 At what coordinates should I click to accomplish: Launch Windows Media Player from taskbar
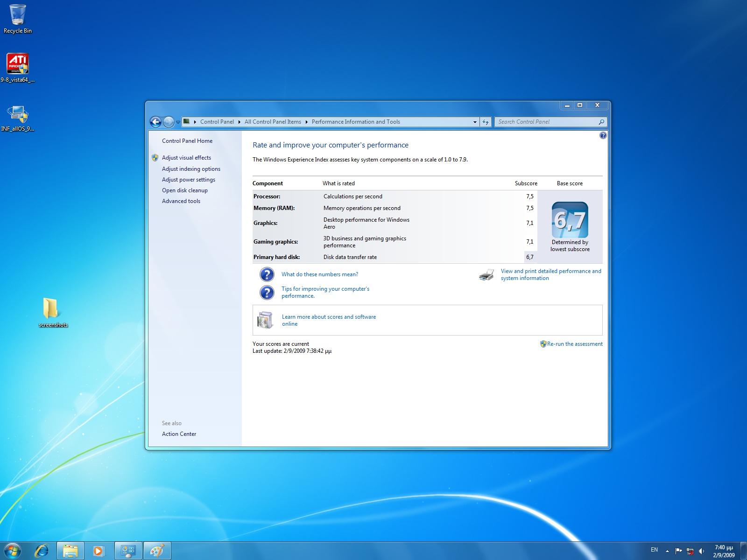tap(99, 551)
